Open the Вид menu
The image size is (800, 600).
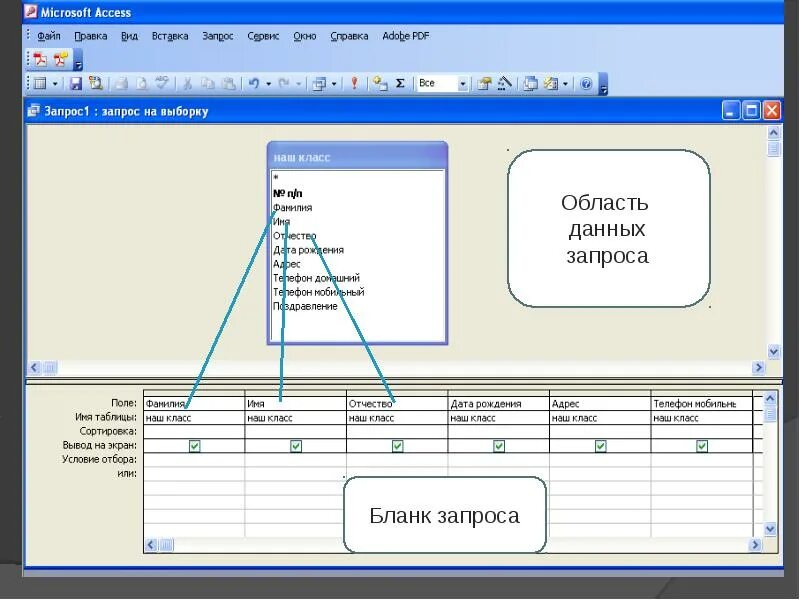click(x=130, y=36)
